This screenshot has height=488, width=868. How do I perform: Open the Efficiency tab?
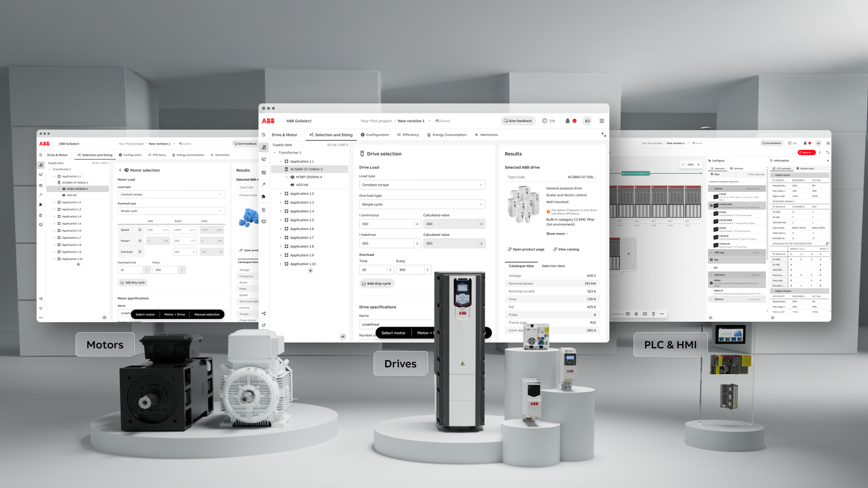(x=408, y=135)
